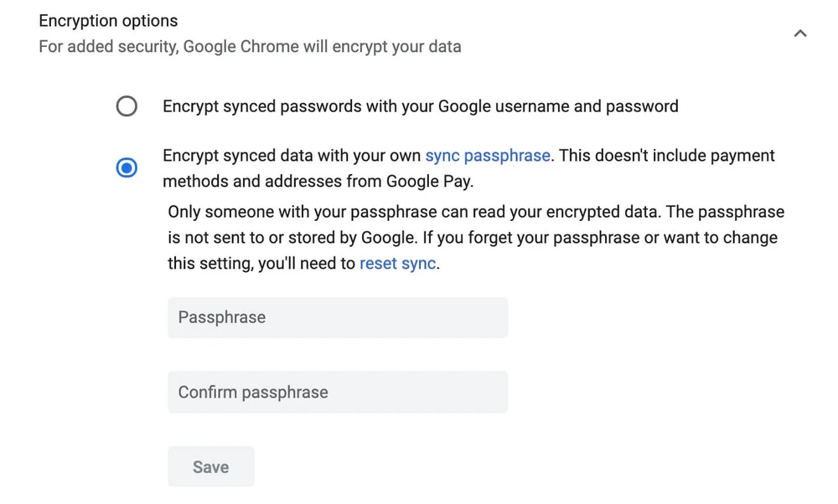Select the Google username and password radio button
Image resolution: width=838 pixels, height=504 pixels.
tap(127, 106)
